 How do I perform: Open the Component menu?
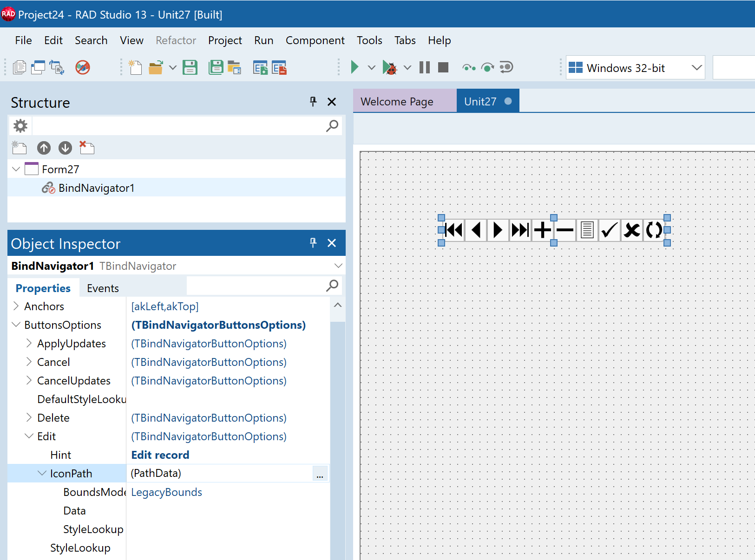(315, 40)
